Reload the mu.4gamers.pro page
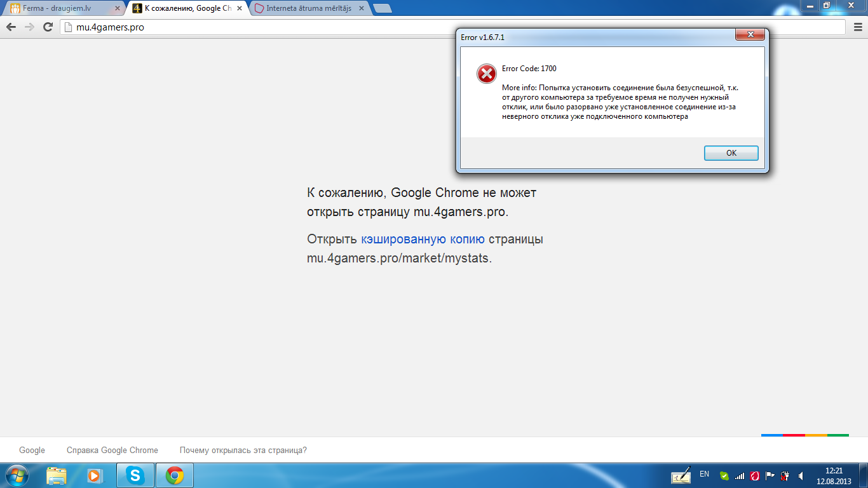Viewport: 868px width, 488px height. click(48, 27)
